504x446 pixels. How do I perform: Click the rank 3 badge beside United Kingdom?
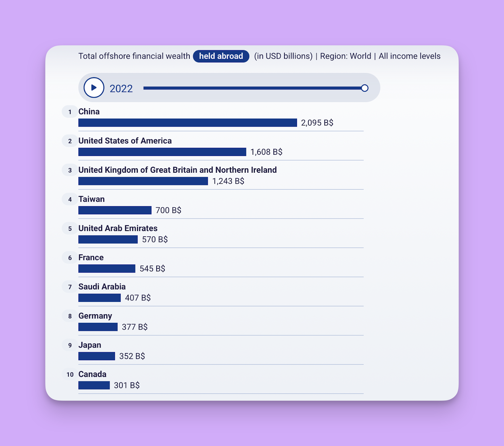(69, 170)
